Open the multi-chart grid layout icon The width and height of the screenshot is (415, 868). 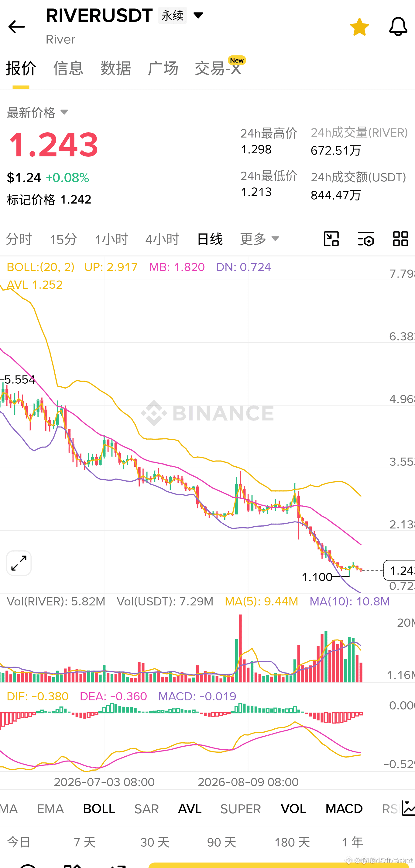[400, 239]
